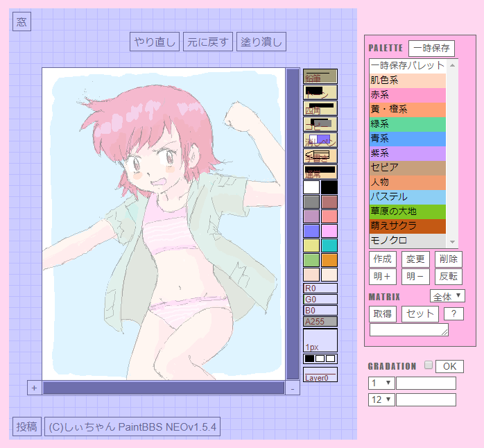The height and width of the screenshot is (448, 484).
Task: Pick the orange color swatch
Action: [329, 260]
